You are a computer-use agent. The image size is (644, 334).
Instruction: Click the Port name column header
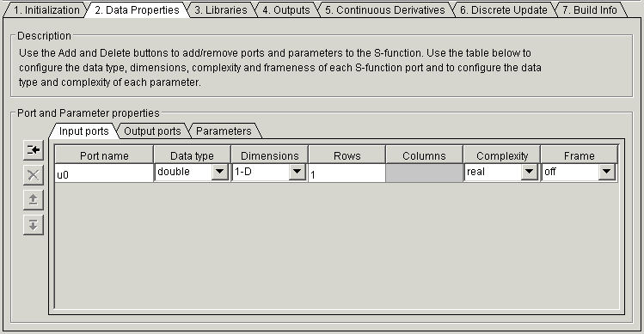tap(104, 155)
